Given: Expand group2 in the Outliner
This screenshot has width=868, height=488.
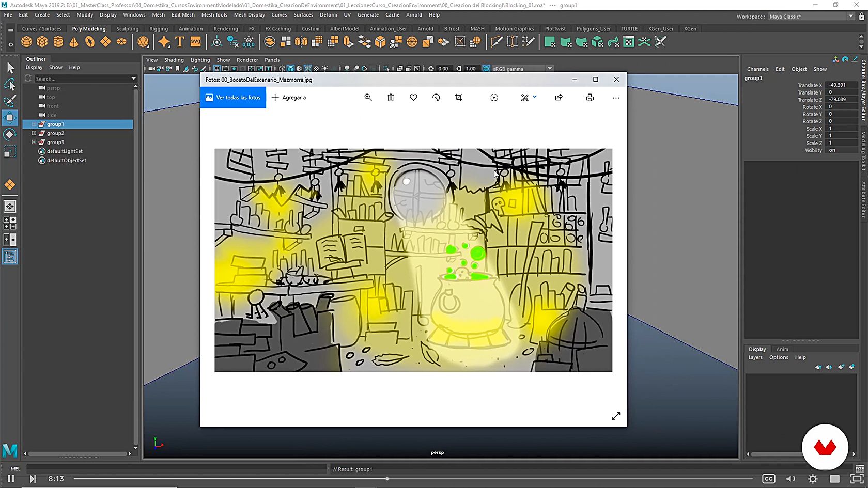Looking at the screenshot, I should [x=34, y=133].
